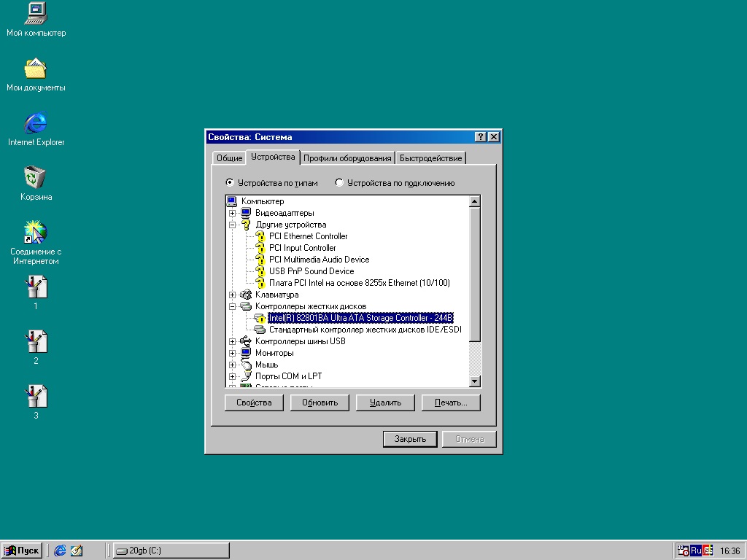Open the Профили оборудования tab
This screenshot has width=747, height=560.
click(x=347, y=158)
